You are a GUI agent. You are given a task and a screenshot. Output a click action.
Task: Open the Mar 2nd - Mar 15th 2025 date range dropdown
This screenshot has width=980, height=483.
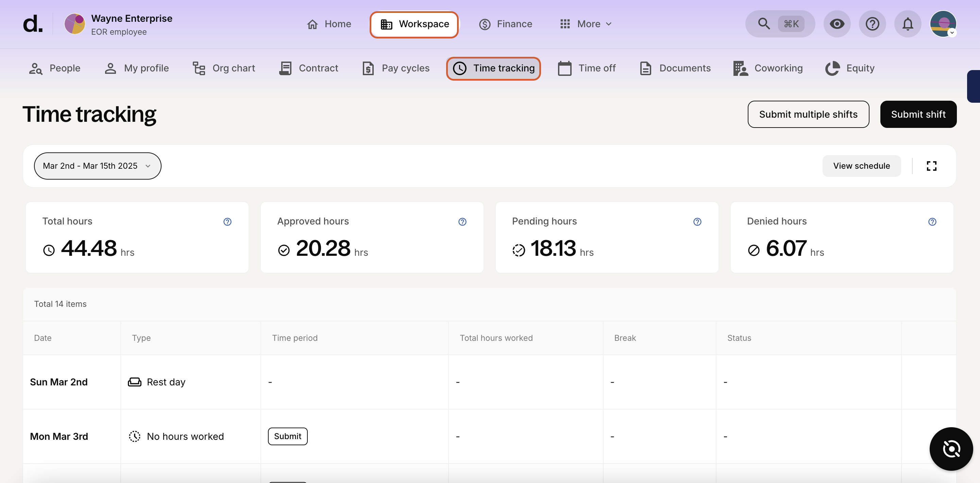97,166
